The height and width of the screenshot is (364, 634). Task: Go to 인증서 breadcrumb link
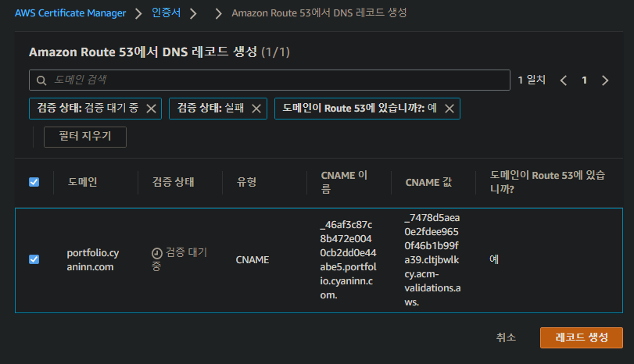(167, 13)
